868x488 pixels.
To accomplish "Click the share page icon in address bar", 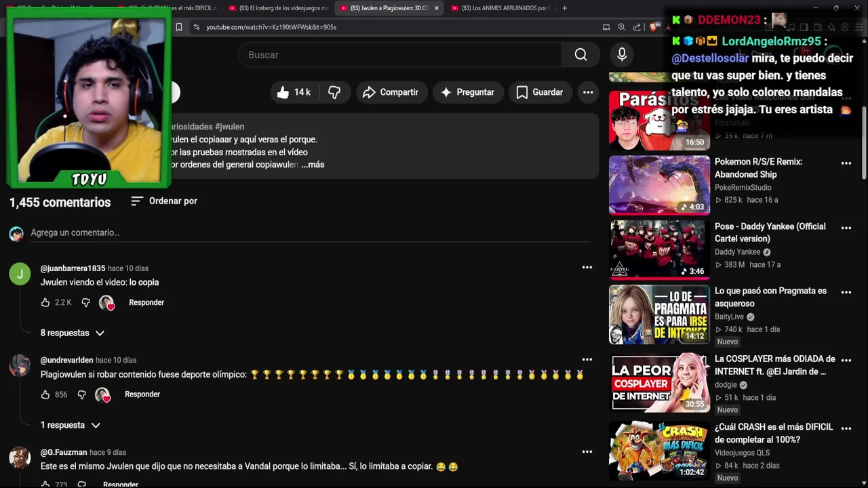I will pos(637,27).
